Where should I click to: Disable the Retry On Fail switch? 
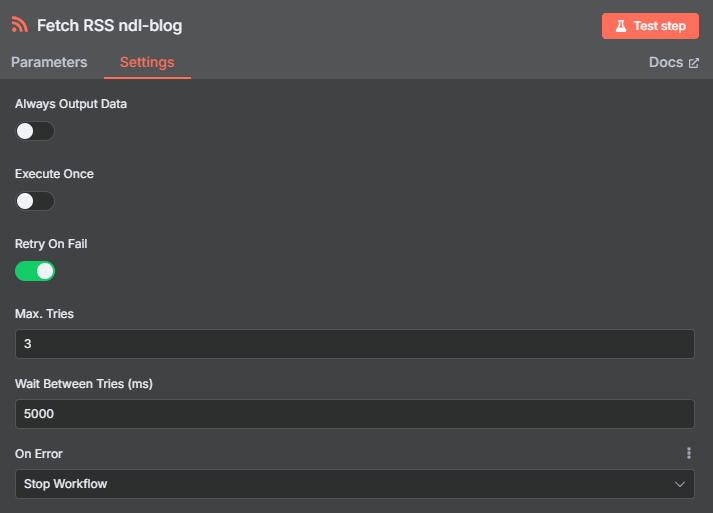35,271
